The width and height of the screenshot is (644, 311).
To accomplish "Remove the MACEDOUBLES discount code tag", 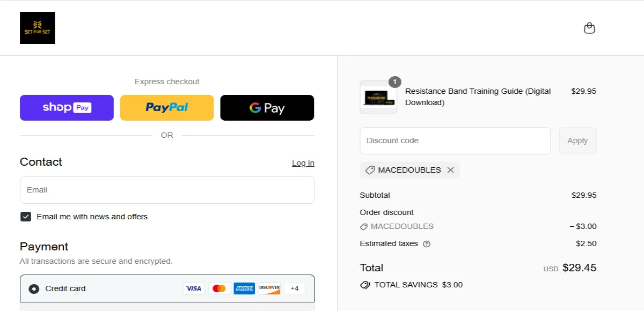I will 450,170.
